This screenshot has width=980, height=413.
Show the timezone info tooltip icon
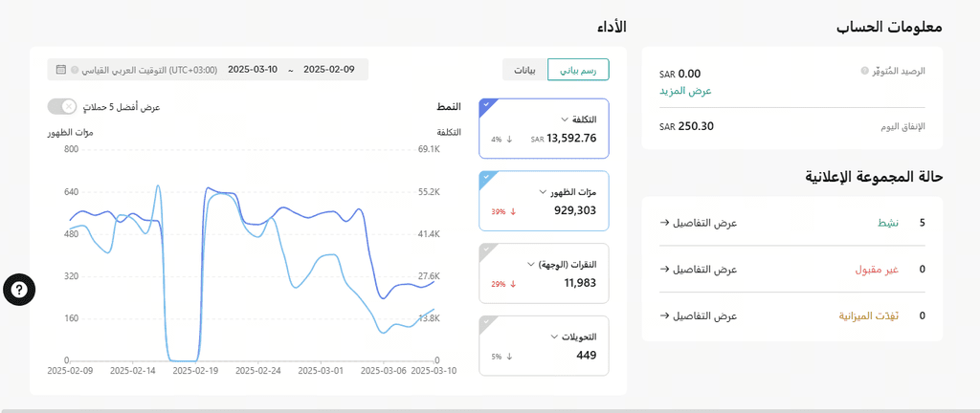75,70
